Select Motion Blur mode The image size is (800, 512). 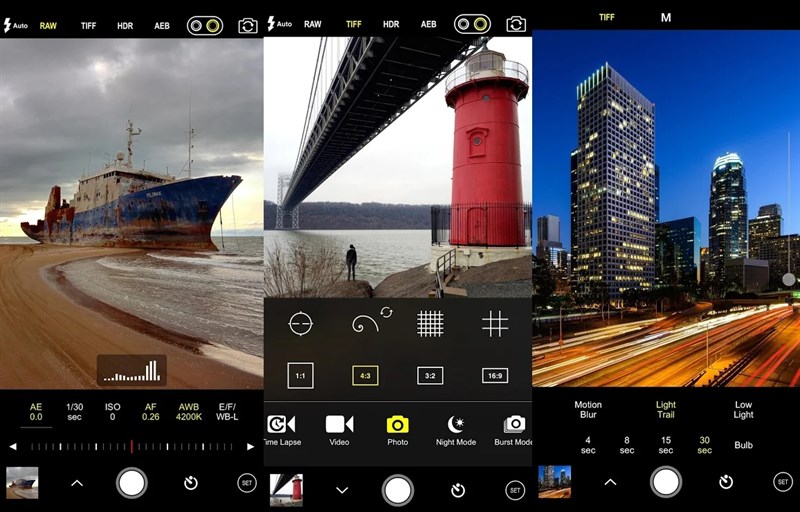point(588,409)
